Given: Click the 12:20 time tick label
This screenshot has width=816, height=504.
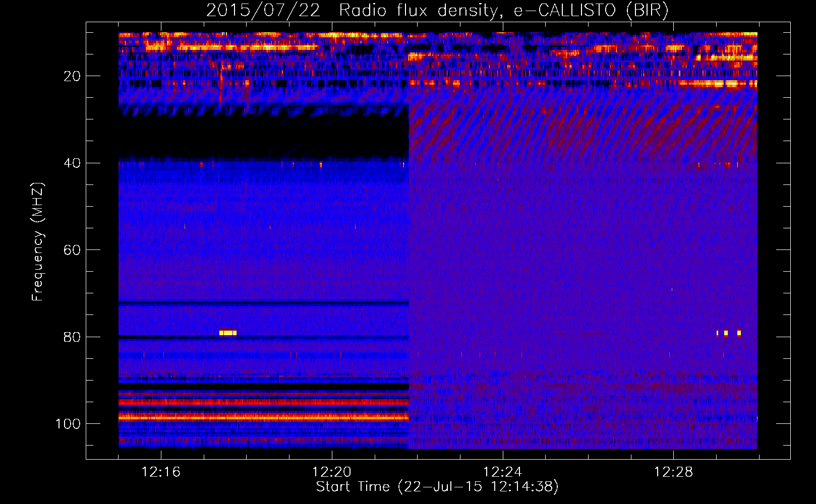Looking at the screenshot, I should tap(331, 472).
